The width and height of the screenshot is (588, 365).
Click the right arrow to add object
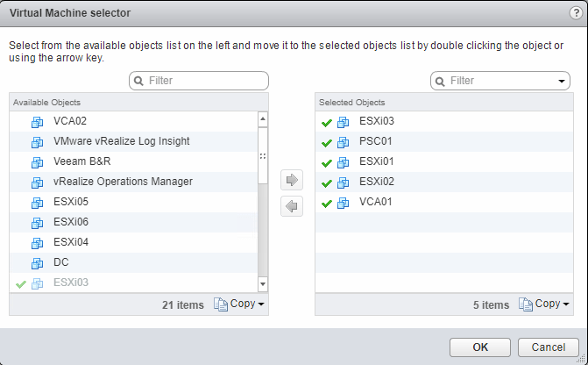click(x=292, y=180)
